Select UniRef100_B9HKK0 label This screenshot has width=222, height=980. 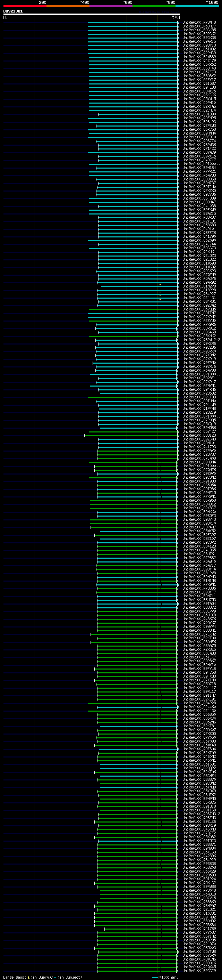[x=199, y=512]
